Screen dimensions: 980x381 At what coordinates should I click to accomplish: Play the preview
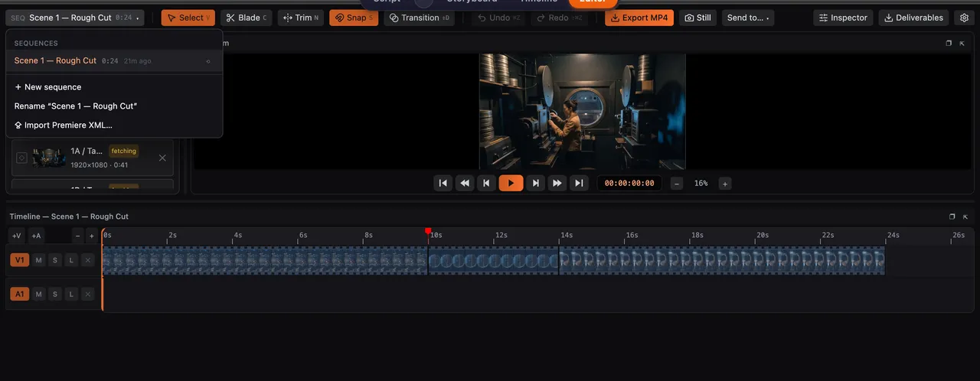(x=511, y=183)
